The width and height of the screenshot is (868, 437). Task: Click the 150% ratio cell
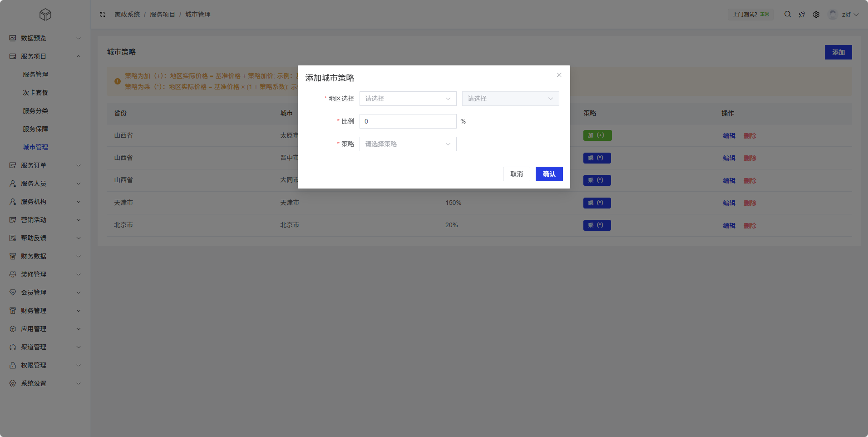[x=453, y=203]
